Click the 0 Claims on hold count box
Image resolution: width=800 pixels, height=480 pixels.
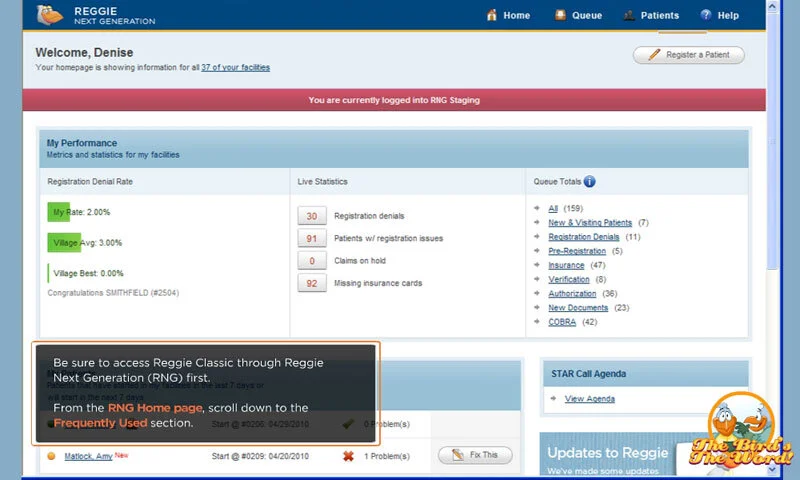(x=312, y=261)
